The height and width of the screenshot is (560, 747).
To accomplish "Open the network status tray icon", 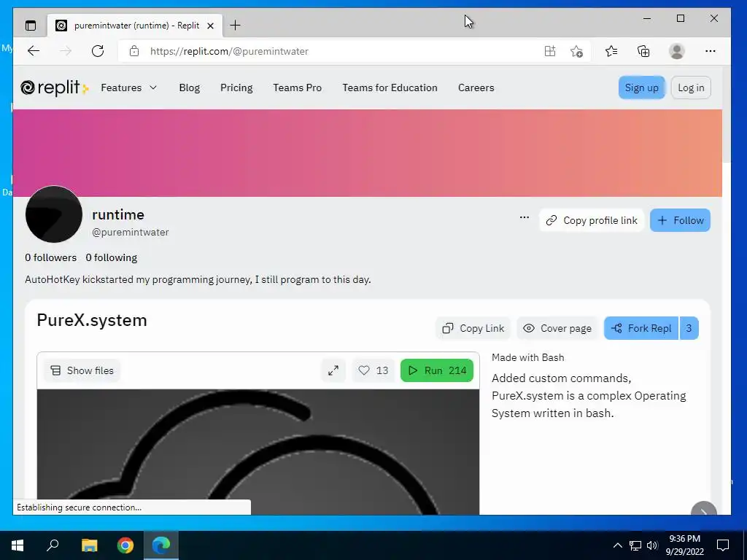I will 635,545.
